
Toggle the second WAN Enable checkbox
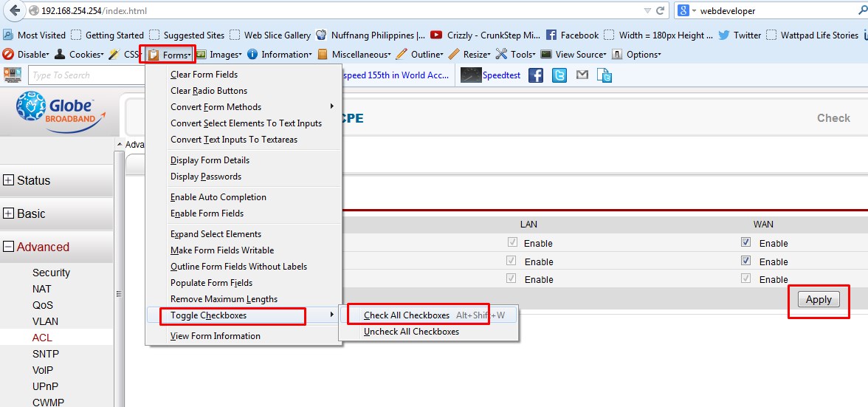745,261
